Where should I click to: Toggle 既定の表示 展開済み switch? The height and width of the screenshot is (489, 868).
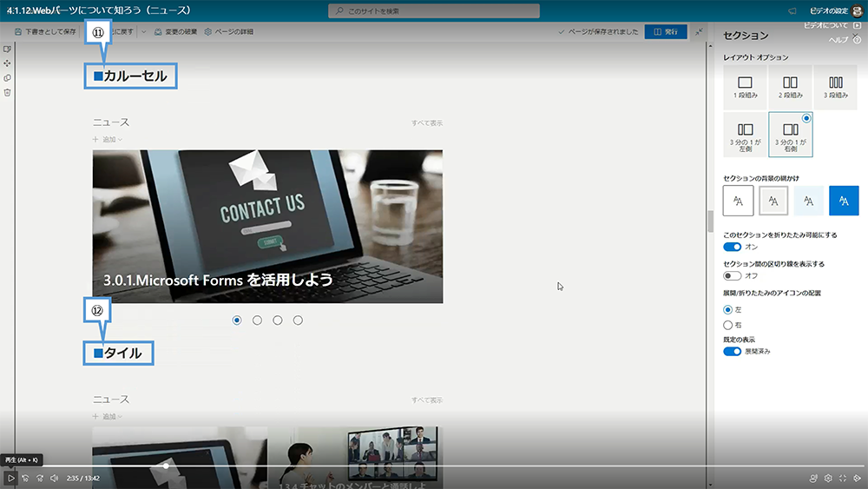[x=732, y=352]
